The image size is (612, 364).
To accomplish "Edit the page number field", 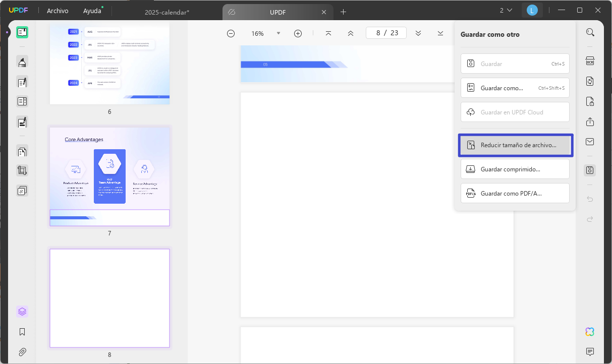I will point(386,33).
